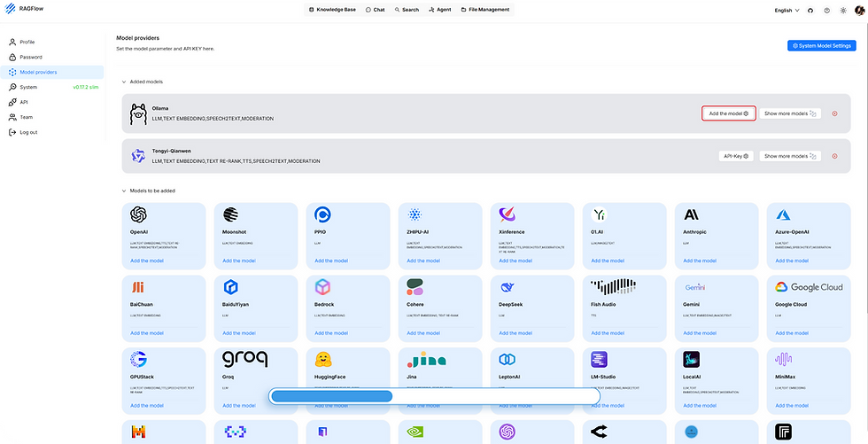
Task: Click the LeptonAI logo icon
Action: [507, 359]
